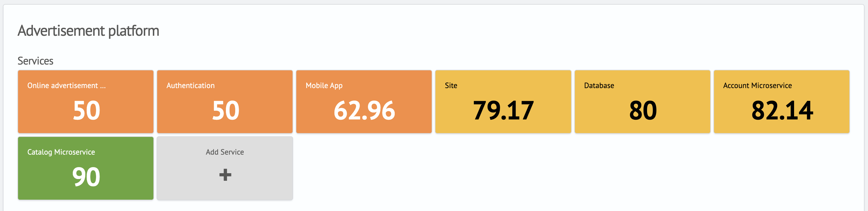Click the plus icon to add a service
Viewport: 868px width, 211px height.
click(x=225, y=175)
